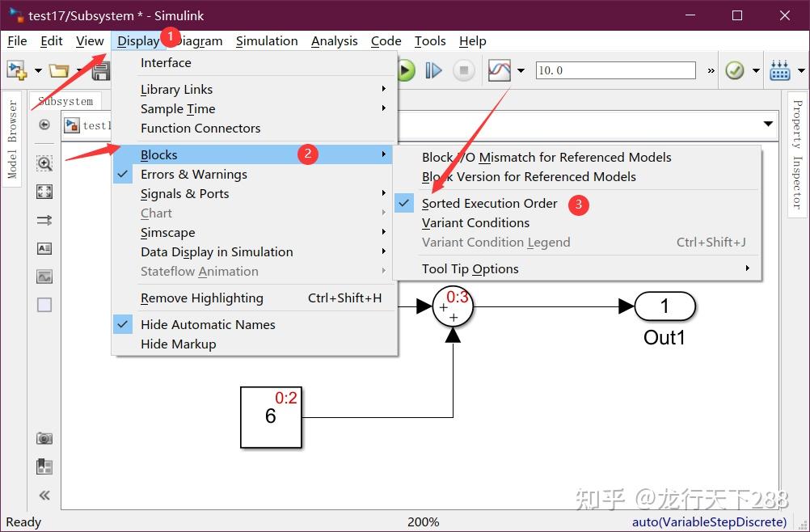The height and width of the screenshot is (532, 810).
Task: Toggle Block Version for Referenced Models
Action: point(577,176)
